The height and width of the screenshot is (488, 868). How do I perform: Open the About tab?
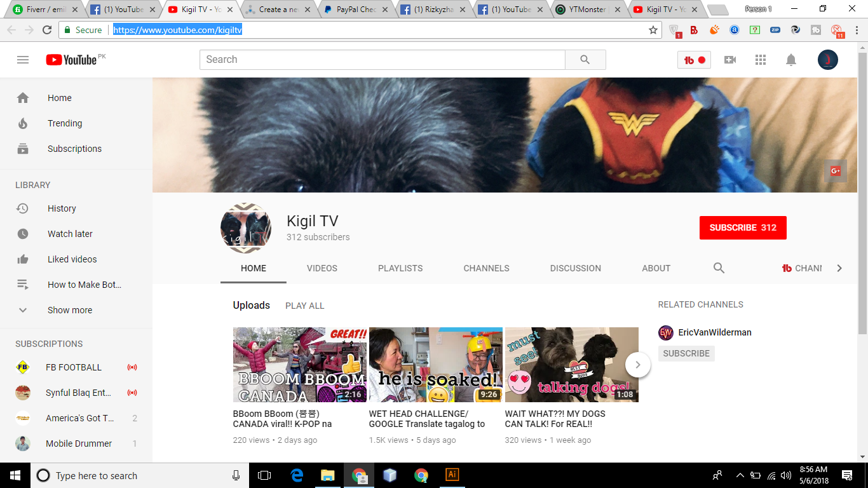point(656,268)
